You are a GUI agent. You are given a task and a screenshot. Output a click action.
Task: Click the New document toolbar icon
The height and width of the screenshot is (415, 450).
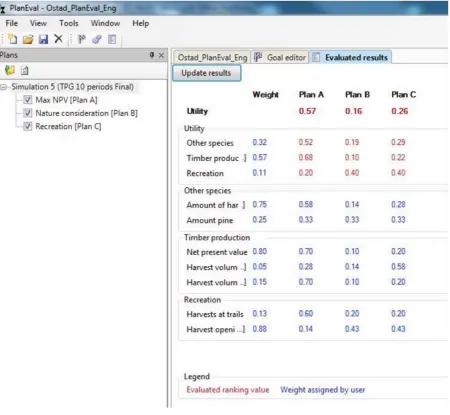coord(13,39)
